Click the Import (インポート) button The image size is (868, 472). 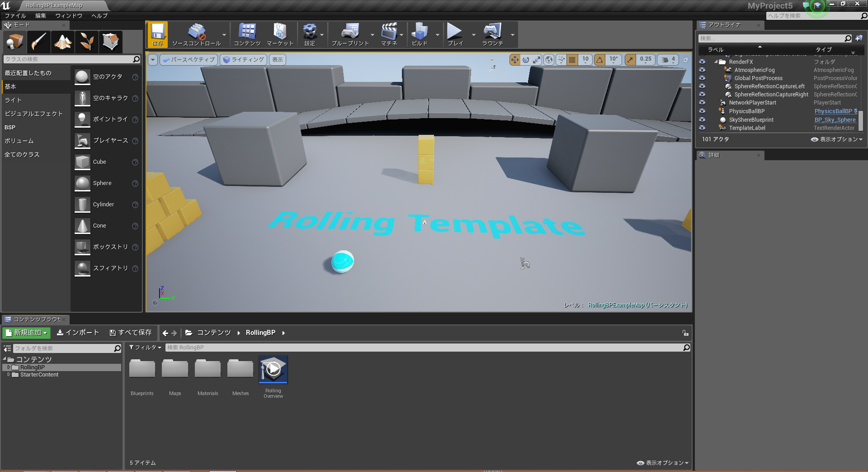tap(78, 333)
